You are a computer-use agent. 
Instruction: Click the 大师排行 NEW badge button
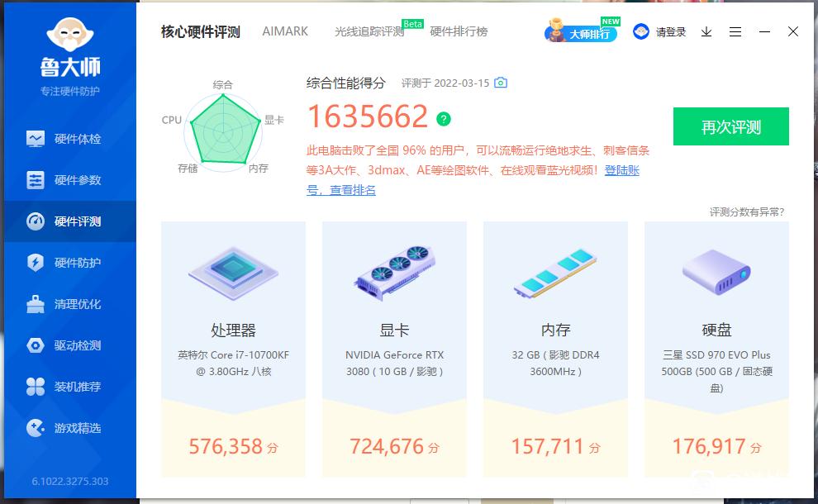pos(583,31)
